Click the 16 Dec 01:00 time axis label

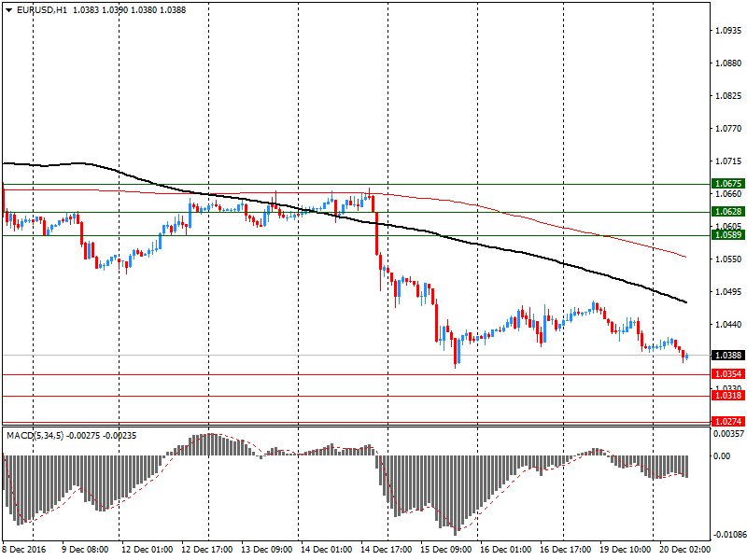506,550
